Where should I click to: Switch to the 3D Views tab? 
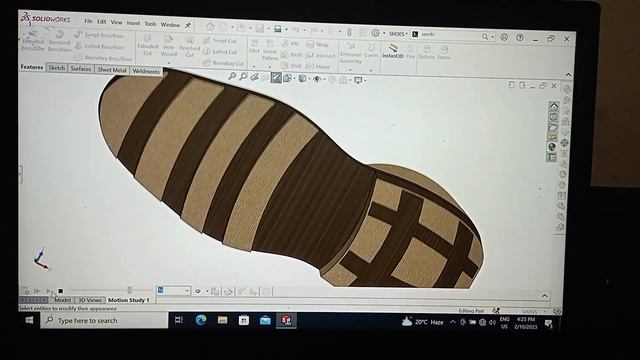point(90,300)
